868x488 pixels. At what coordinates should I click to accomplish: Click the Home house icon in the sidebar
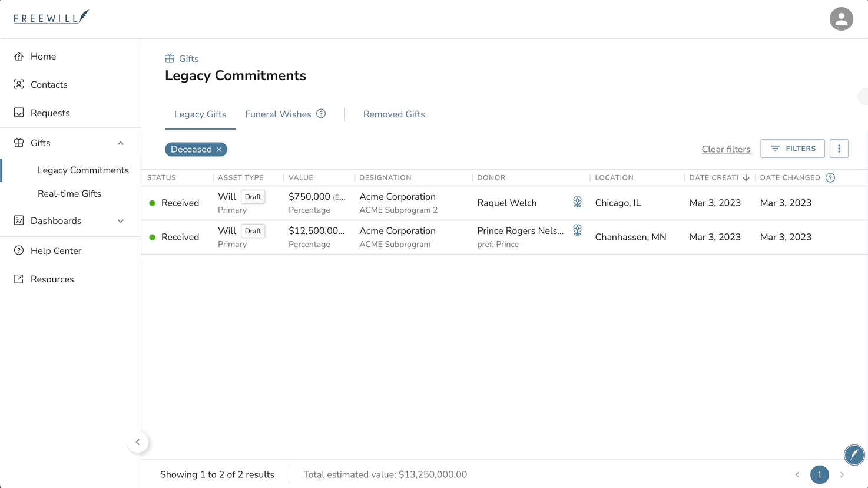pyautogui.click(x=19, y=57)
